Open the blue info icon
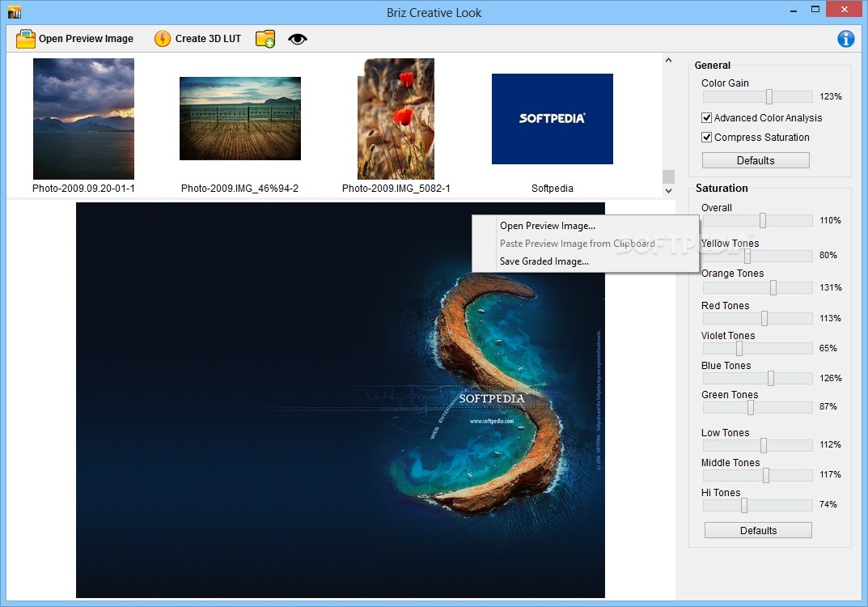 click(845, 39)
